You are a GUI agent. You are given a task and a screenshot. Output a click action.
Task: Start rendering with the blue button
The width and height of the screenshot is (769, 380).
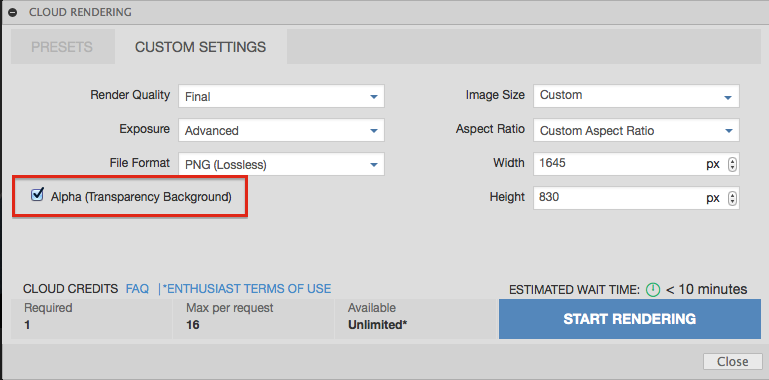point(630,319)
